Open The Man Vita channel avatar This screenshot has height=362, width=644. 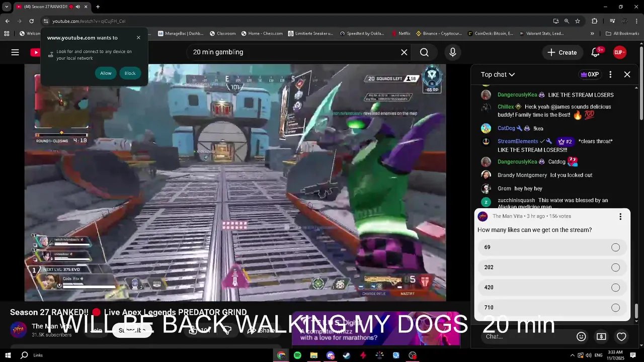[19, 330]
